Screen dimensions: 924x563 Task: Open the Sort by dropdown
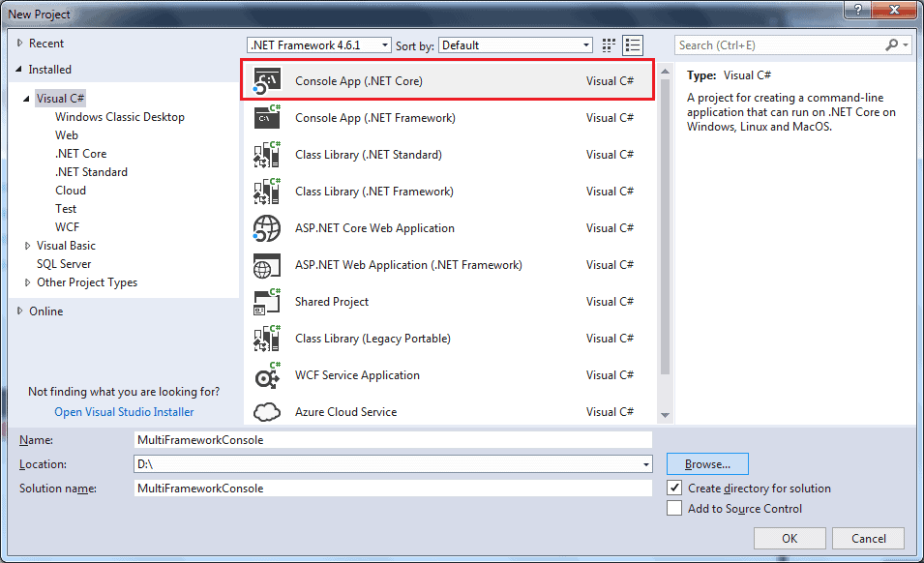pyautogui.click(x=587, y=44)
